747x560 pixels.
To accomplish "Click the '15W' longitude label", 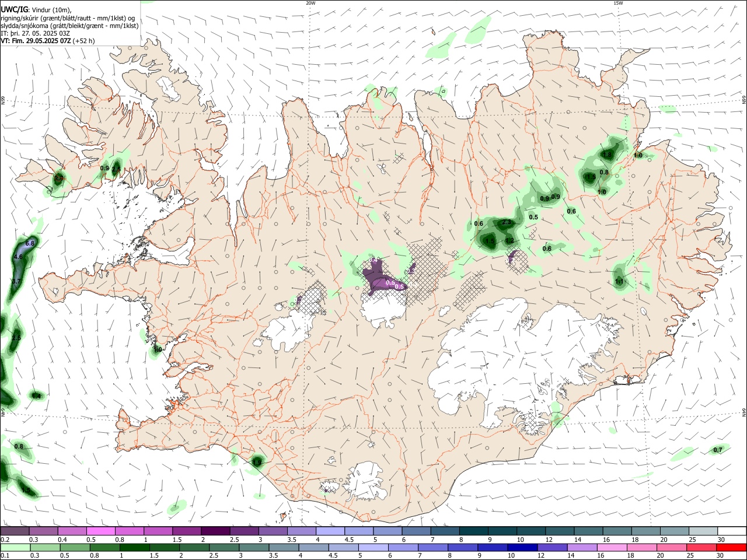I will [x=618, y=3].
